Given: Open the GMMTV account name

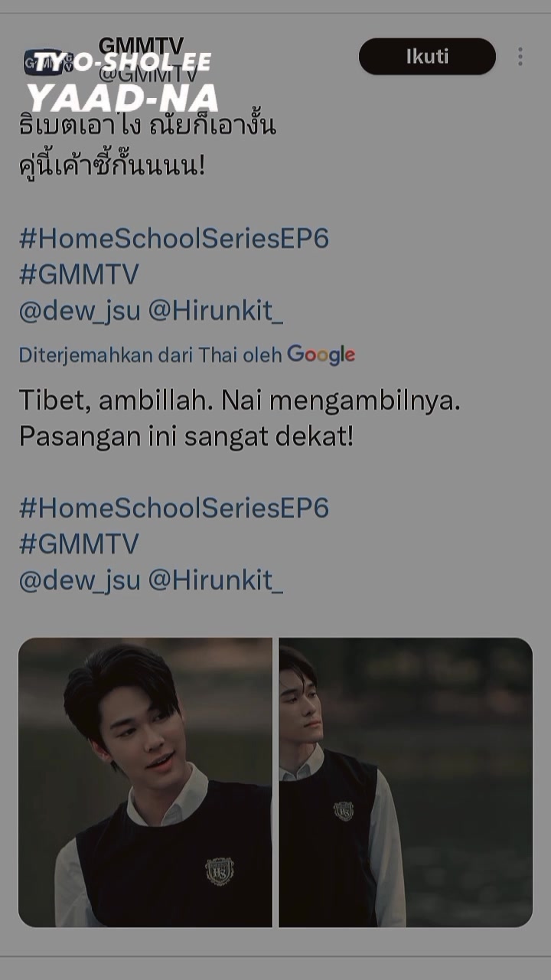Looking at the screenshot, I should 141,46.
